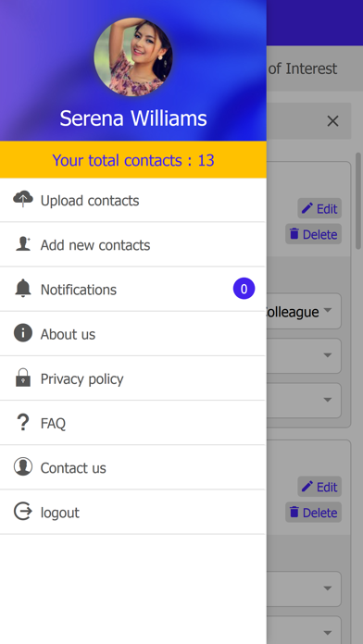Click the Notifications bell icon

tap(23, 289)
